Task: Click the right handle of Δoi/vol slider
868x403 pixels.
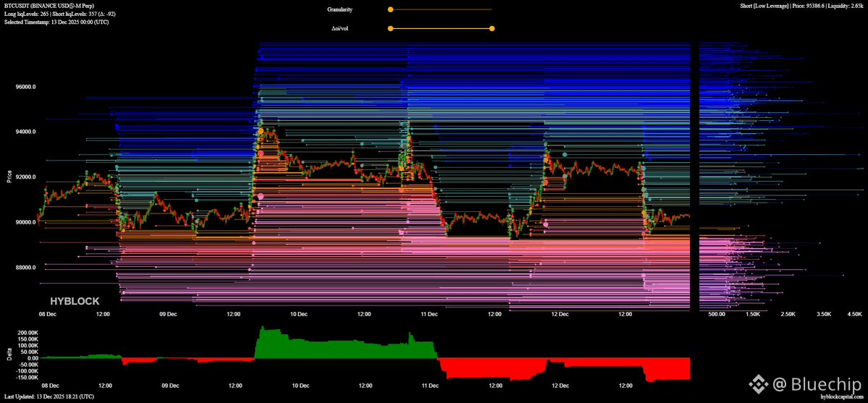Action: coord(492,29)
